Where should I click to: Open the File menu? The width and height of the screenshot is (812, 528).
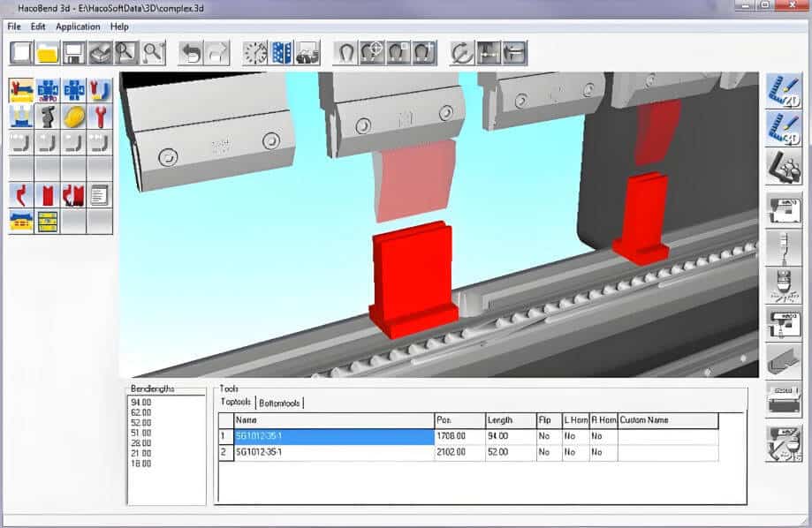[x=14, y=26]
